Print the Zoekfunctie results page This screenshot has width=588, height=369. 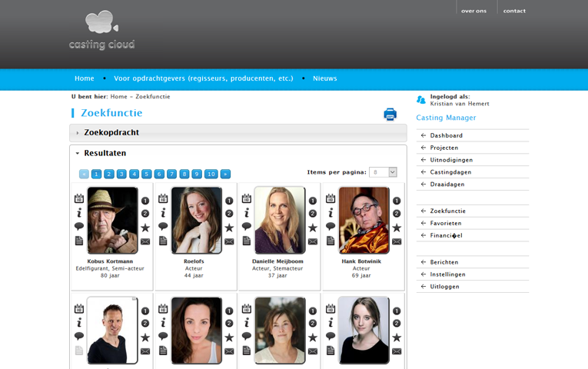[390, 115]
